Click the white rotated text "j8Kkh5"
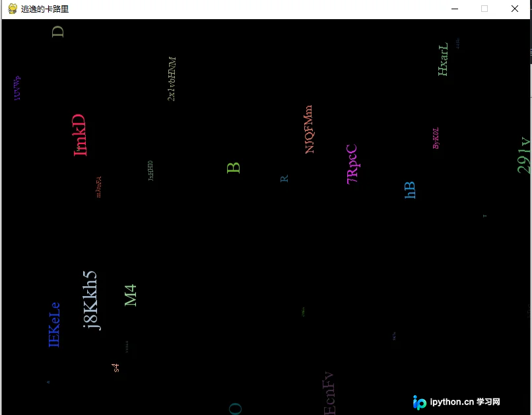 [x=91, y=300]
